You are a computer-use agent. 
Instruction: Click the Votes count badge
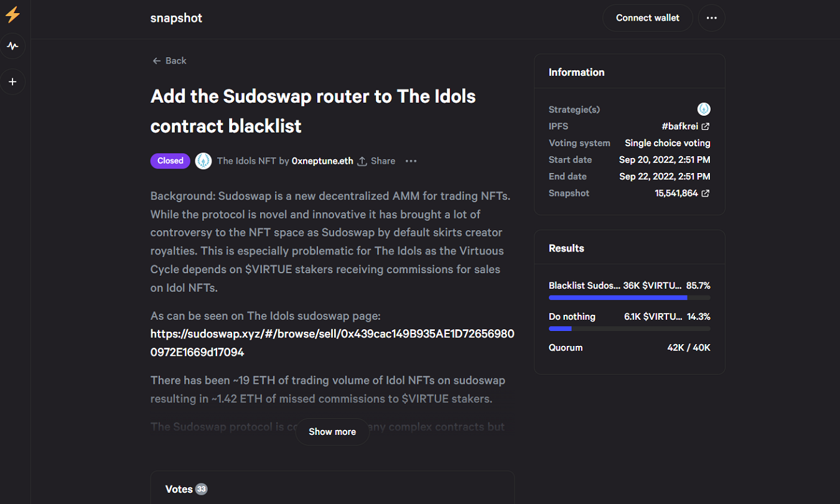point(201,489)
